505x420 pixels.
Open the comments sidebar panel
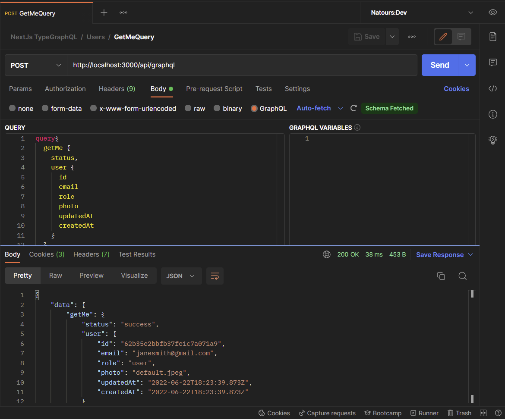pyautogui.click(x=493, y=62)
